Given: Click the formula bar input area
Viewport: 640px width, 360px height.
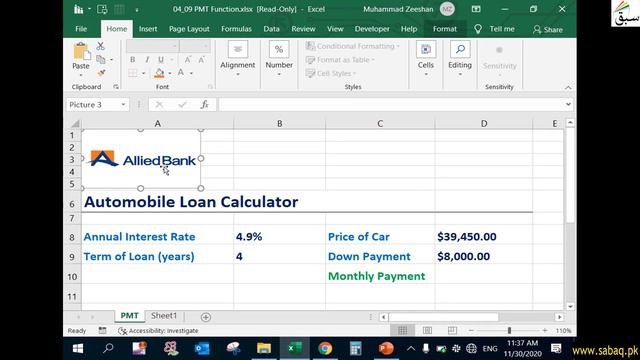Looking at the screenshot, I should (x=391, y=105).
